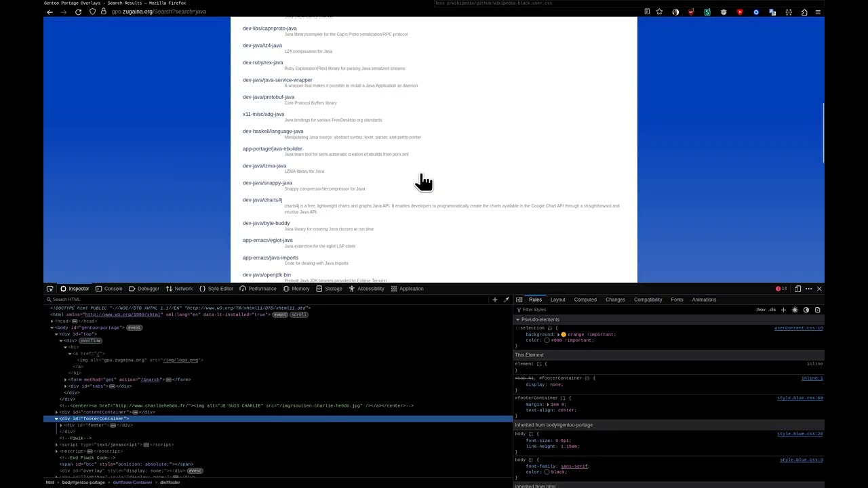Open Firefox hamburger application menu
The width and height of the screenshot is (868, 488).
[x=818, y=12]
